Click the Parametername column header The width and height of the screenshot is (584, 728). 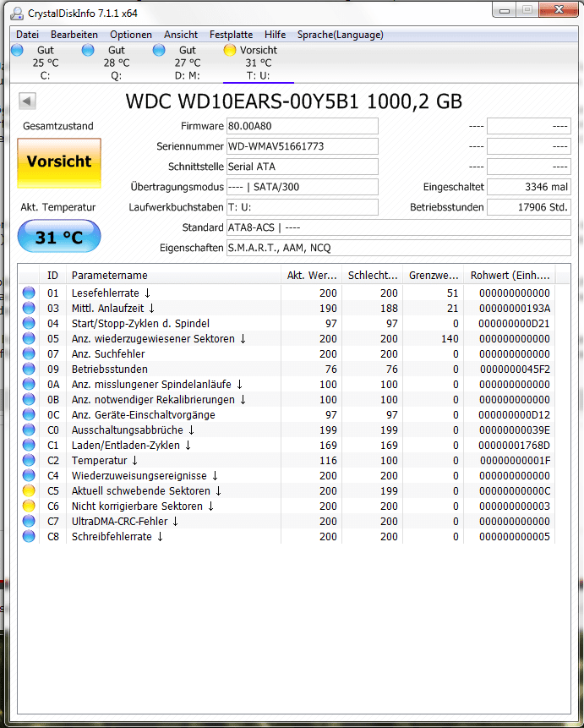click(x=173, y=276)
